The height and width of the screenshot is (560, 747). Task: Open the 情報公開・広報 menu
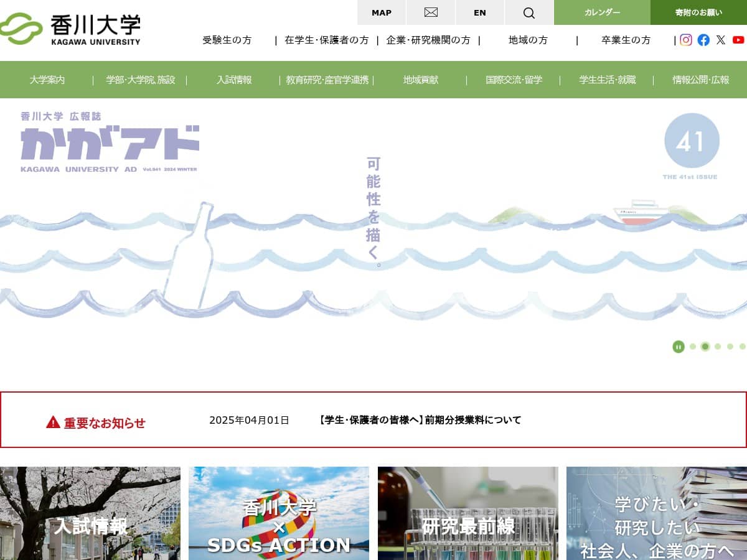coord(701,80)
